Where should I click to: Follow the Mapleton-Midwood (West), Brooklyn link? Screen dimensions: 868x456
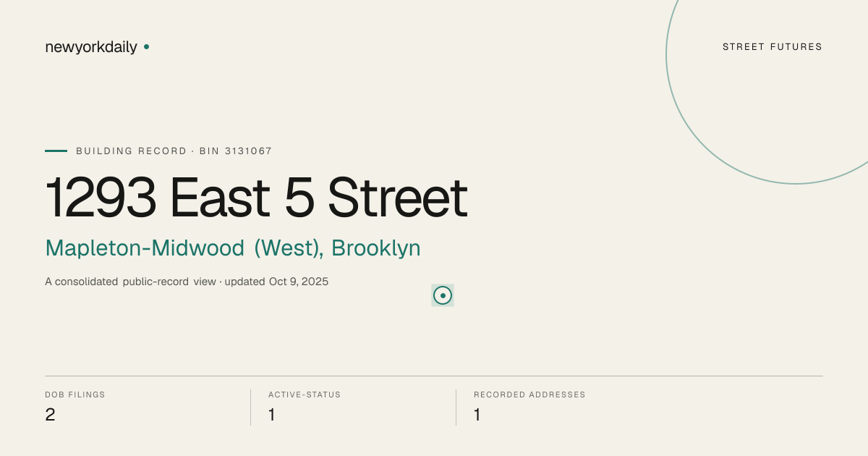tap(233, 248)
